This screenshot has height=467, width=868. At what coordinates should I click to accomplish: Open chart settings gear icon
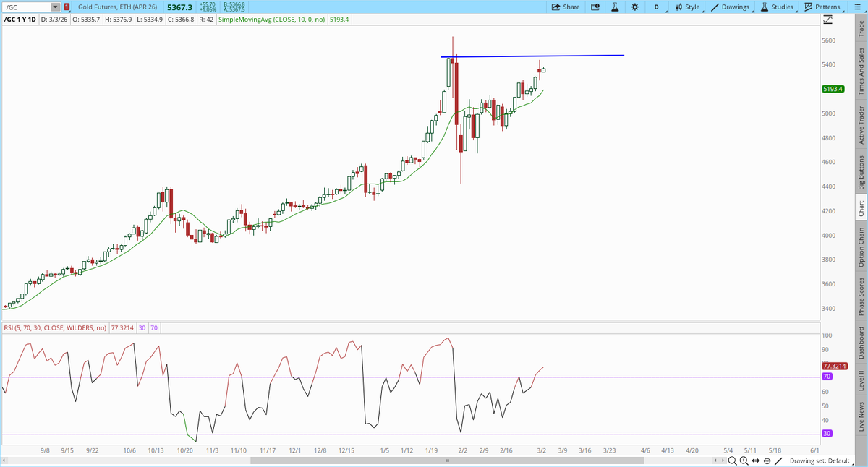634,7
